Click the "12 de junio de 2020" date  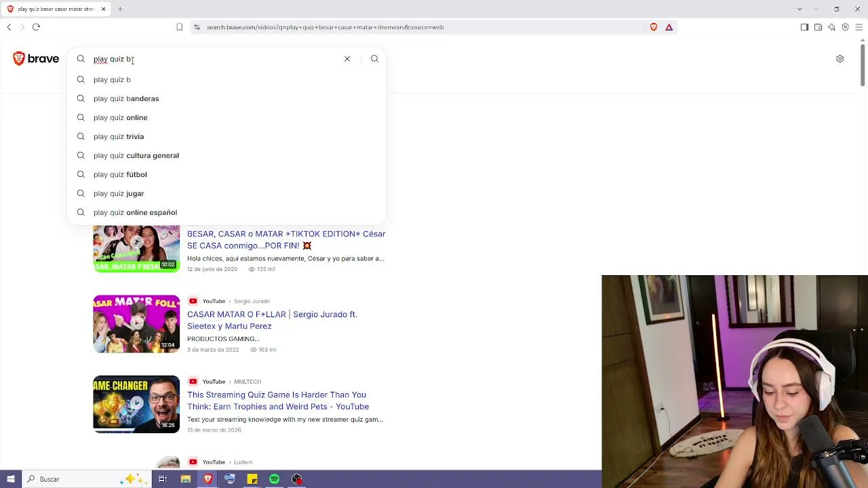(212, 269)
